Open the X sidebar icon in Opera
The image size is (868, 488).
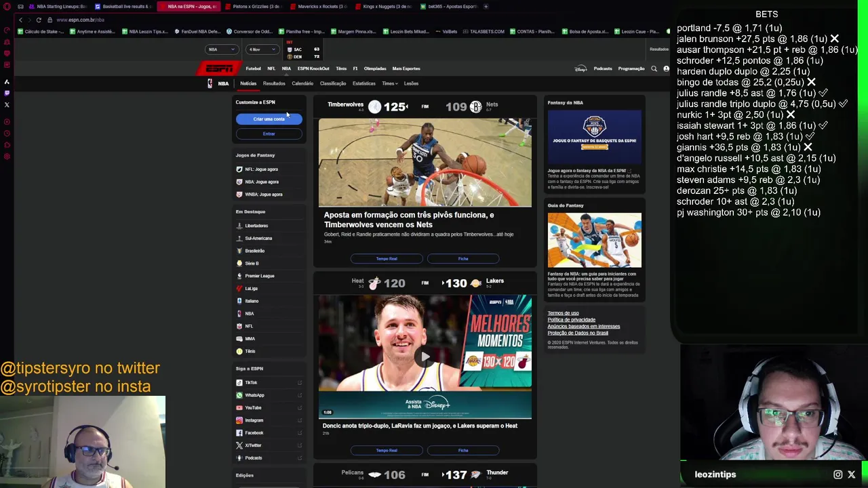(x=7, y=104)
